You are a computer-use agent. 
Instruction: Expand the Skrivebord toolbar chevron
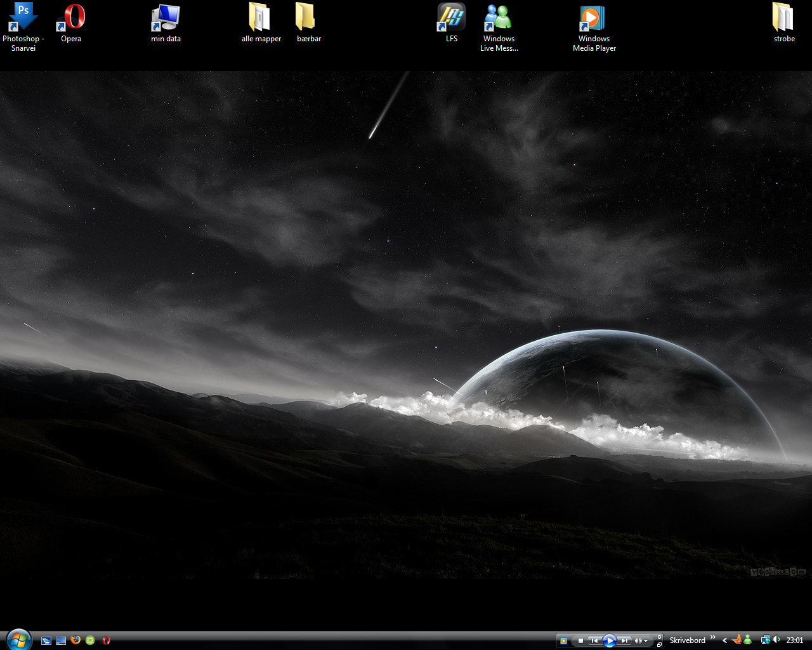tap(712, 638)
